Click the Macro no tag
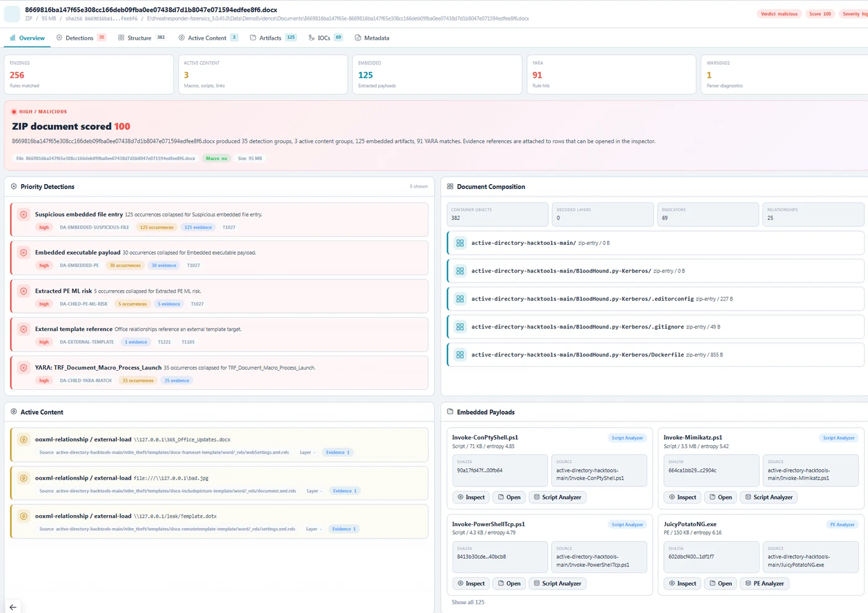Viewport: 868px width, 613px height. coord(216,159)
